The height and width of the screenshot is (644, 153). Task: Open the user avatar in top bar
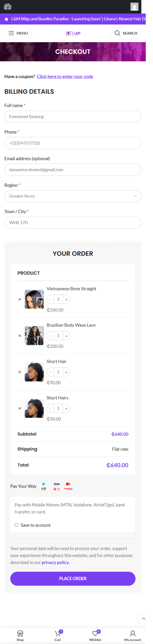tap(134, 7)
